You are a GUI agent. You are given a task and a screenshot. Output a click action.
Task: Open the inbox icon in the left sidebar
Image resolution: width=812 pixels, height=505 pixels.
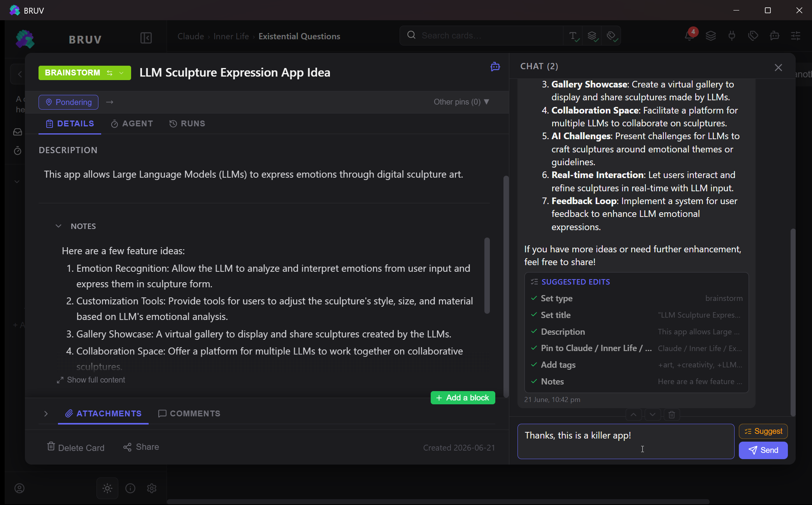(18, 132)
